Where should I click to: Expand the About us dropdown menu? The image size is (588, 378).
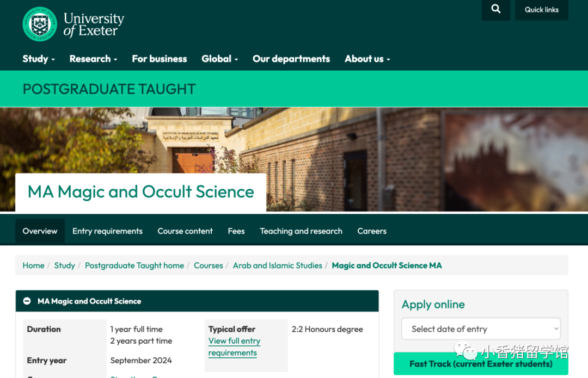(367, 59)
